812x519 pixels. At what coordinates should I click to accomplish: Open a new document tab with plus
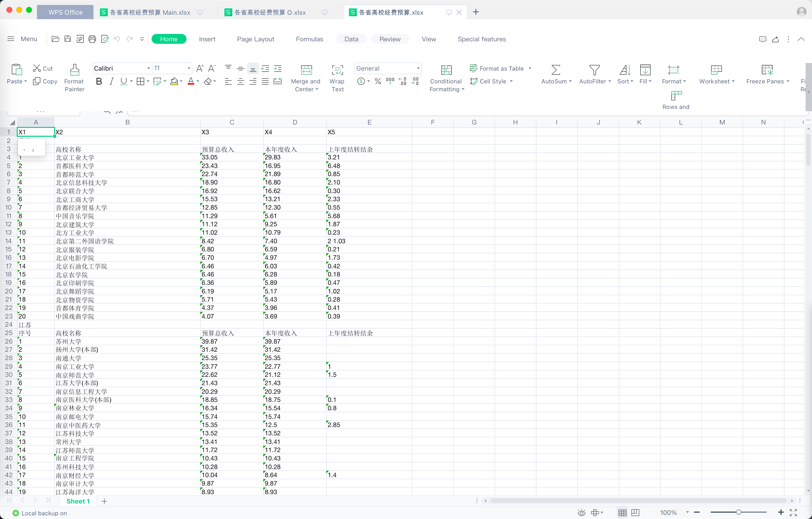point(476,12)
